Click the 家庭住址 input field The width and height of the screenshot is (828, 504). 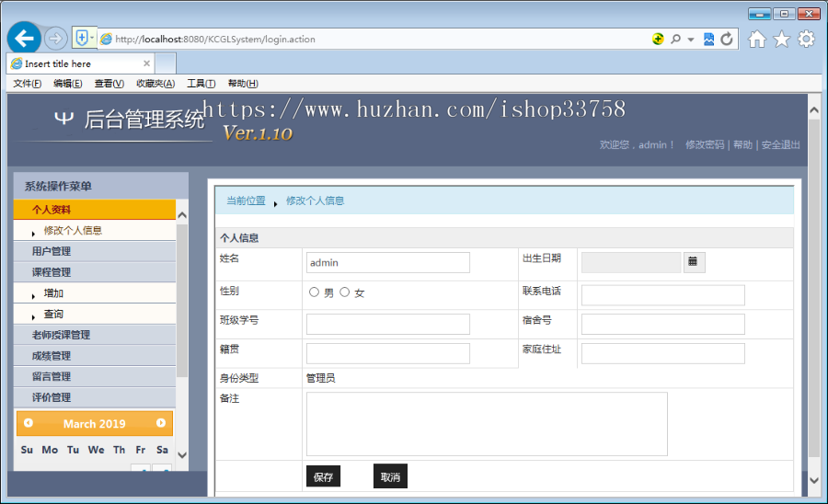pos(663,353)
